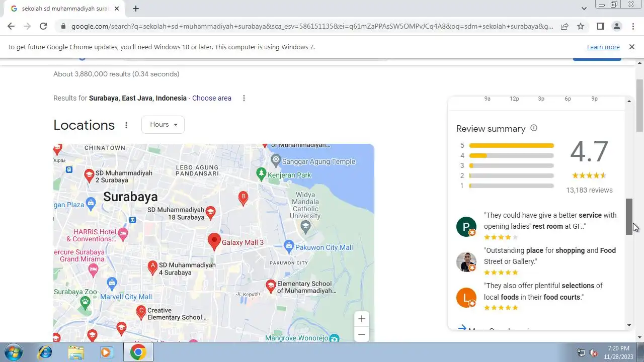Open reviewer L's orange avatar
The height and width of the screenshot is (362, 644).
466,297
